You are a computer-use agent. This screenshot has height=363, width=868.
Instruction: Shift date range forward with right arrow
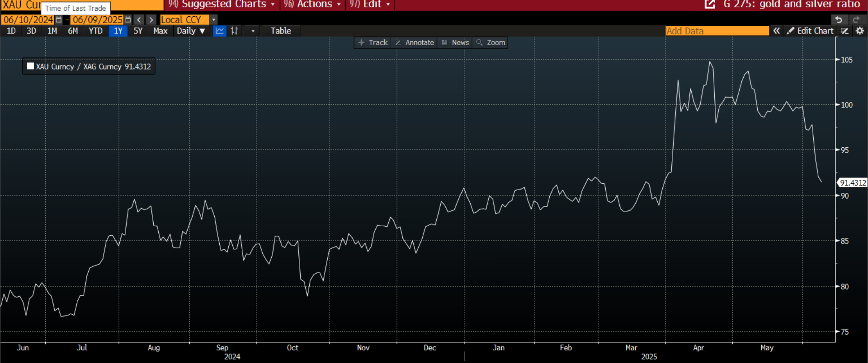[151, 20]
